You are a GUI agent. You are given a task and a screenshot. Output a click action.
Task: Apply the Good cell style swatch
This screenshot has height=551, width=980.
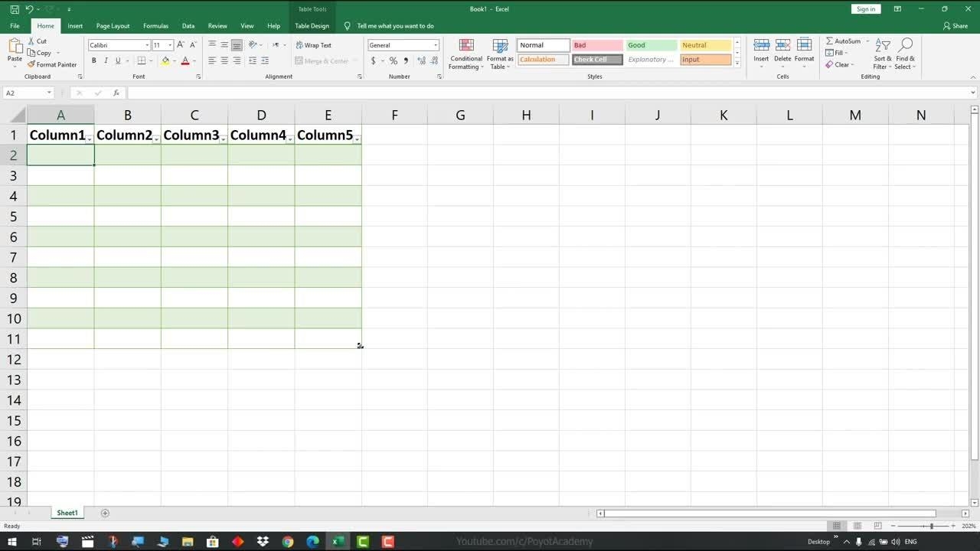(x=651, y=45)
